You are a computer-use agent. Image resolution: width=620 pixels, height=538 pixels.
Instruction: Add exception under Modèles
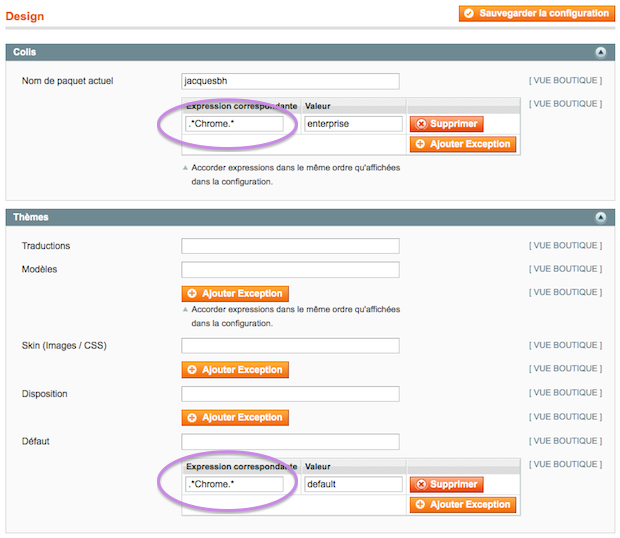coord(235,294)
